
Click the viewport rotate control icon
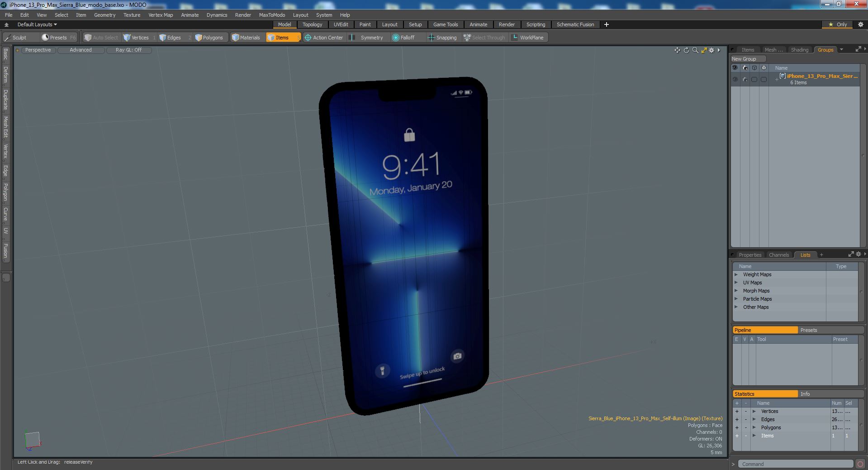[x=686, y=50]
